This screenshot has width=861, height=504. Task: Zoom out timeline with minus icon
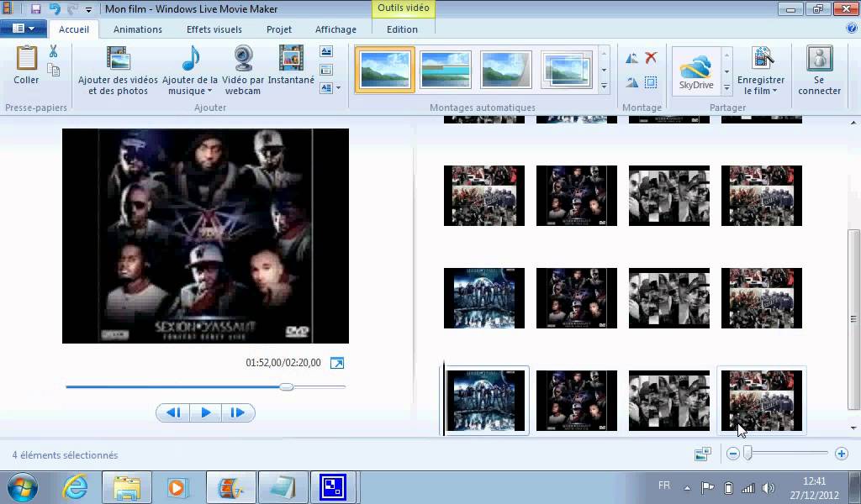tap(732, 454)
